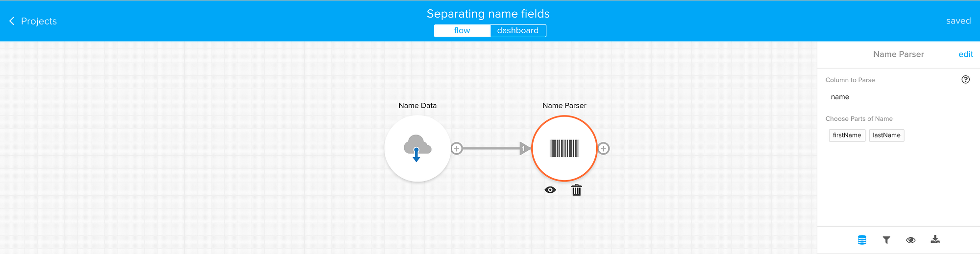Viewport: 980px width, 254px height.
Task: Open the Column to Parse name dropdown
Action: [x=897, y=97]
